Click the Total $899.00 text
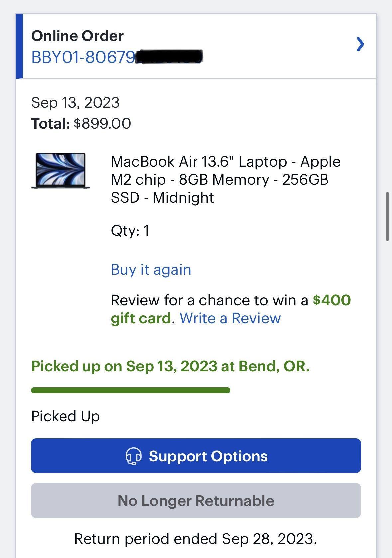Screen dimensions: 392x558 [x=81, y=123]
